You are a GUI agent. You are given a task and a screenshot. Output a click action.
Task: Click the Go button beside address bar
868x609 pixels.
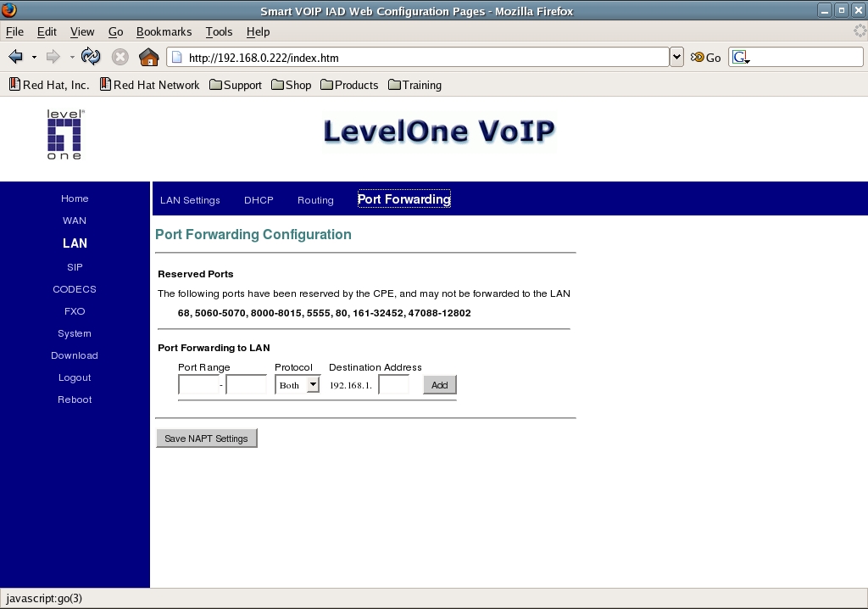[x=705, y=58]
